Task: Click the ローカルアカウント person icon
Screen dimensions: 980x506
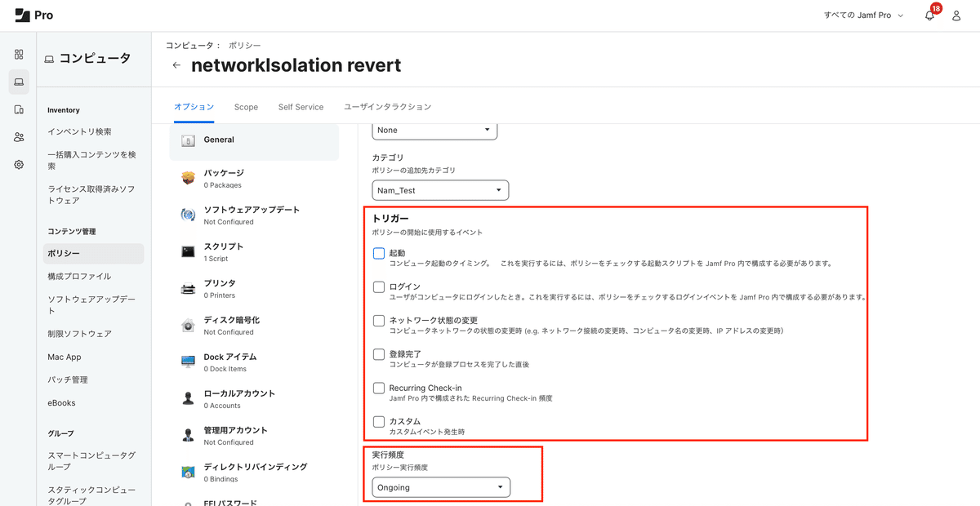Action: pos(188,398)
